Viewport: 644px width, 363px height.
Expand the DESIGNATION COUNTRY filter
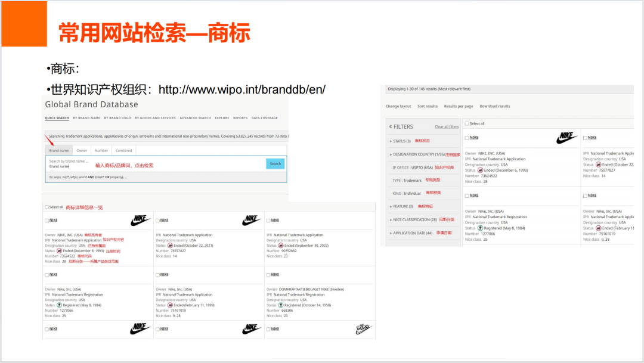coord(417,154)
